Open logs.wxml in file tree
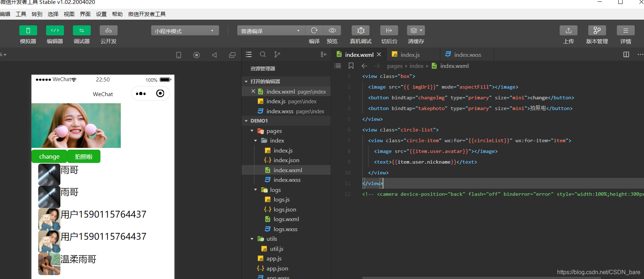Viewport: 644px width, 279px height. tap(286, 219)
